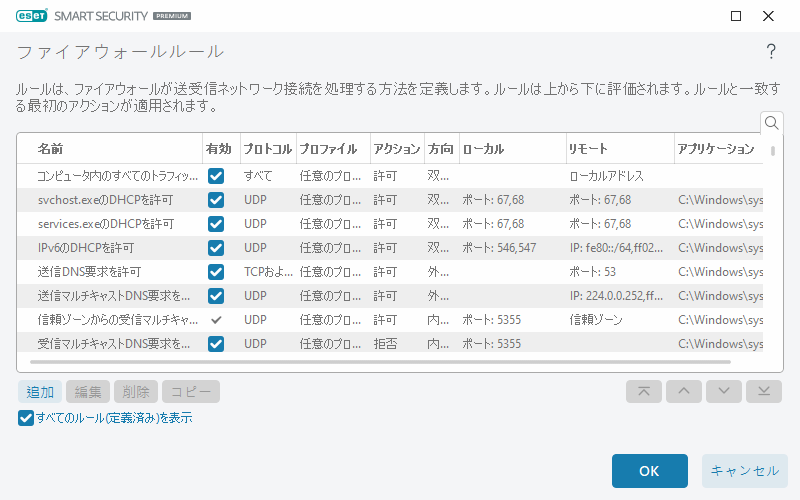The height and width of the screenshot is (500, 800).
Task: Sort by the 名前 column header
Action: tap(110, 148)
